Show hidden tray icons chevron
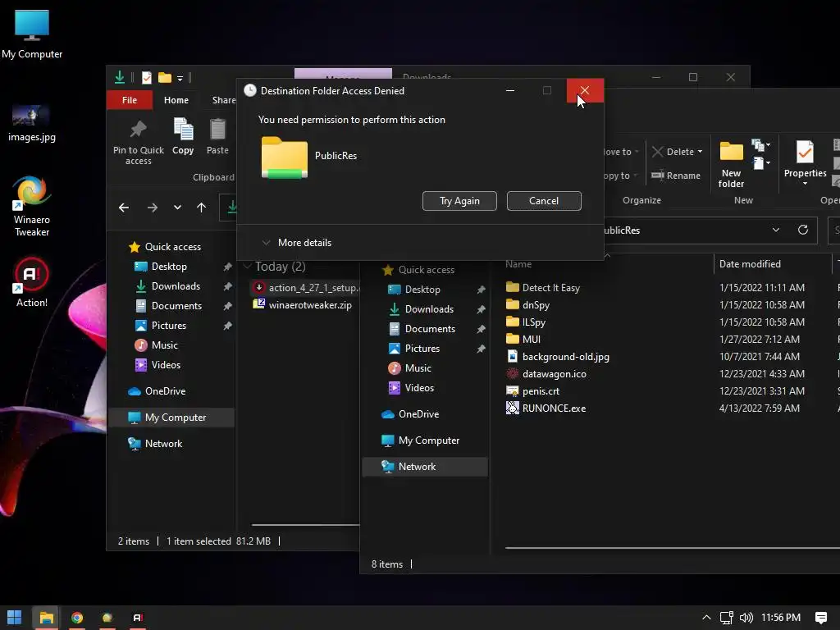Screen dimensions: 840x630 click(x=706, y=618)
